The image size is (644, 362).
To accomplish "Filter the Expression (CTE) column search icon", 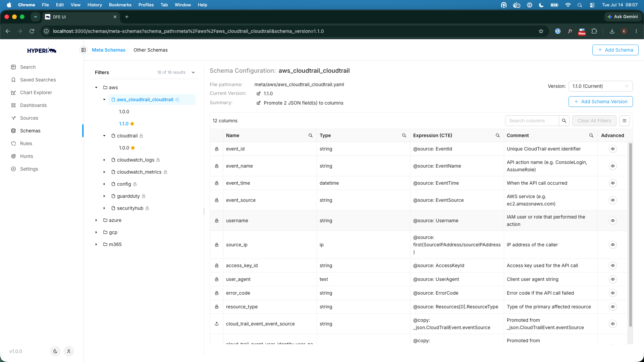I will click(498, 135).
